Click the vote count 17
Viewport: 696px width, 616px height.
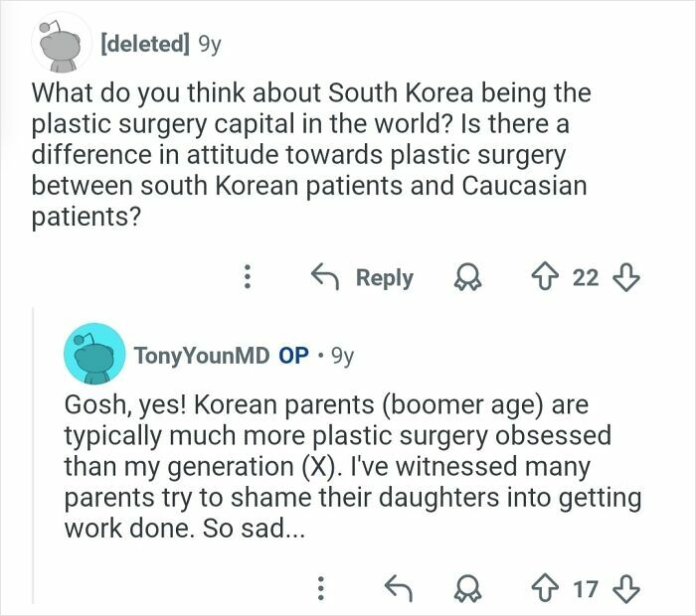click(x=586, y=589)
